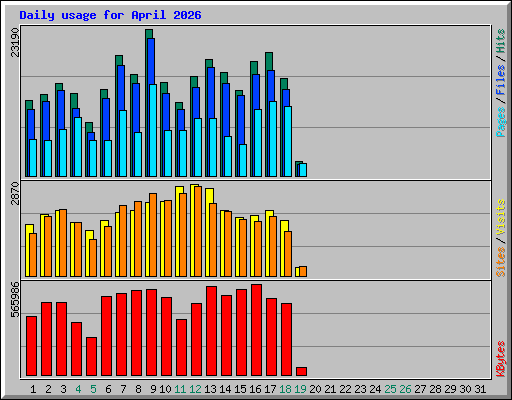Select day label 14 on the axis

225,389
